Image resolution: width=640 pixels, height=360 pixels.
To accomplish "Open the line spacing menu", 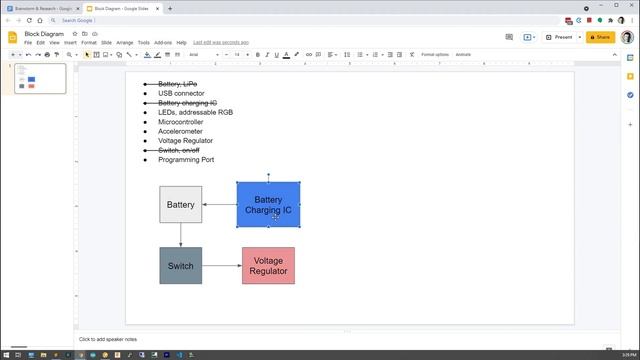I will (x=347, y=55).
